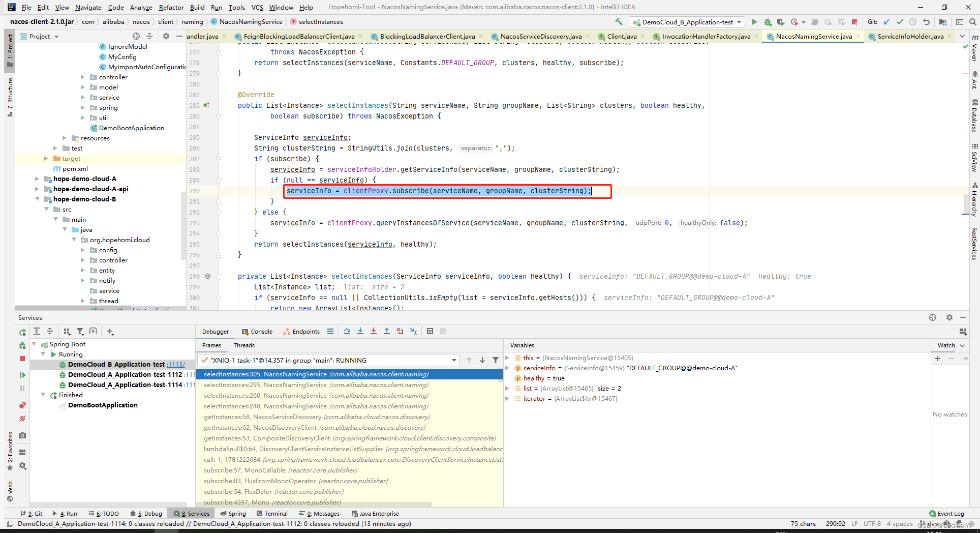Open the port link :1113/
Image resolution: width=980 pixels, height=533 pixels.
coord(176,365)
